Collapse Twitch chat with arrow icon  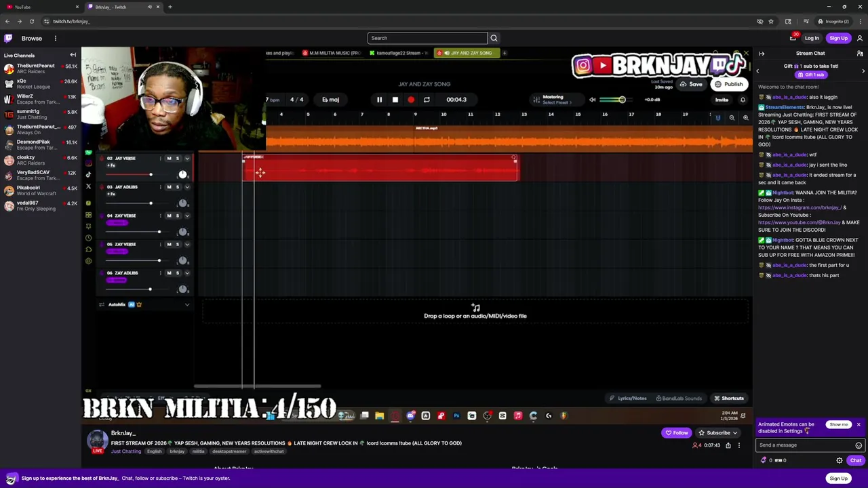[x=762, y=54]
